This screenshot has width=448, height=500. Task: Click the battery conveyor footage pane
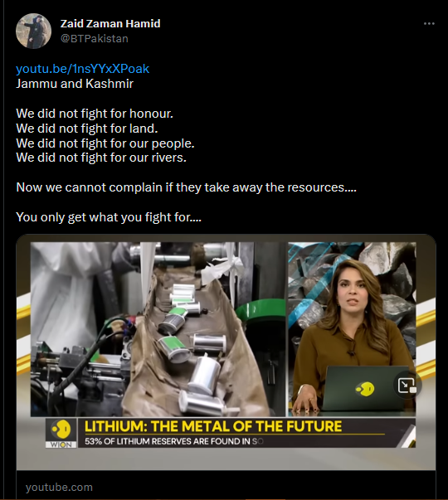pos(158,329)
